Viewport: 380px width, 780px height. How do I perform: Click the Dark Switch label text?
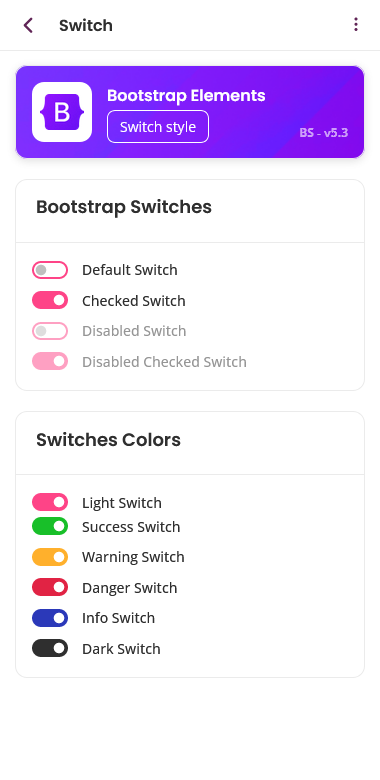coord(121,649)
